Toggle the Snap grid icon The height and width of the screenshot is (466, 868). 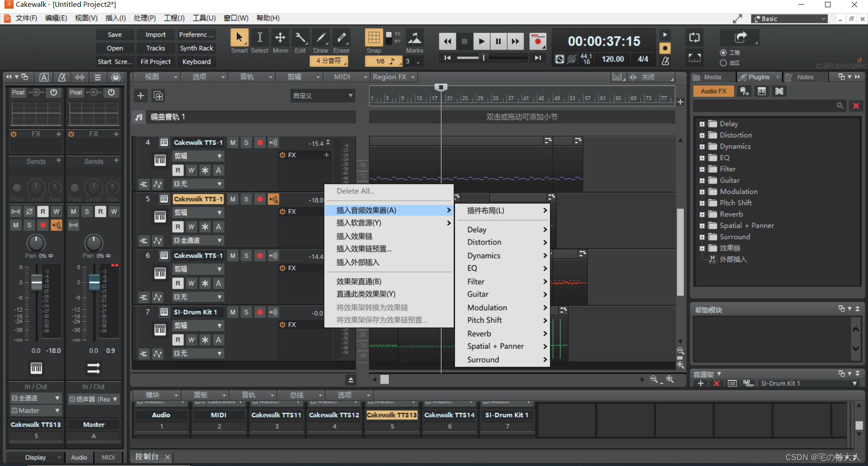(374, 38)
